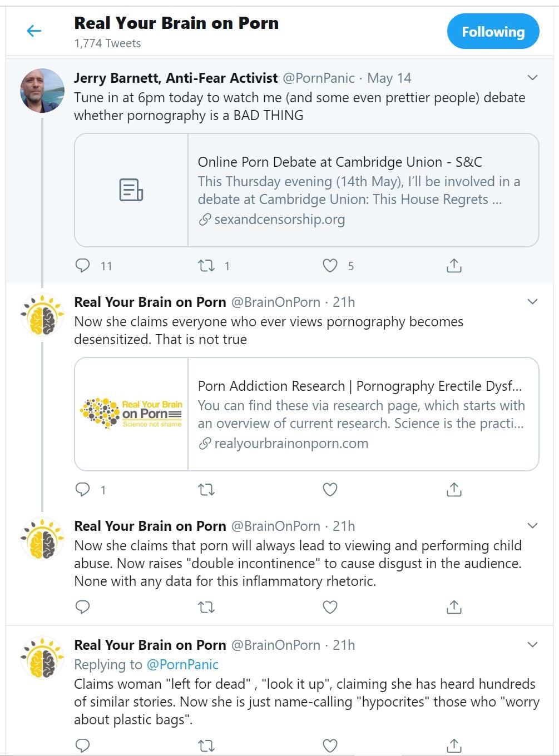Image resolution: width=559 pixels, height=756 pixels.
Task: Expand options for "double incontinence" tweet
Action: pyautogui.click(x=532, y=526)
